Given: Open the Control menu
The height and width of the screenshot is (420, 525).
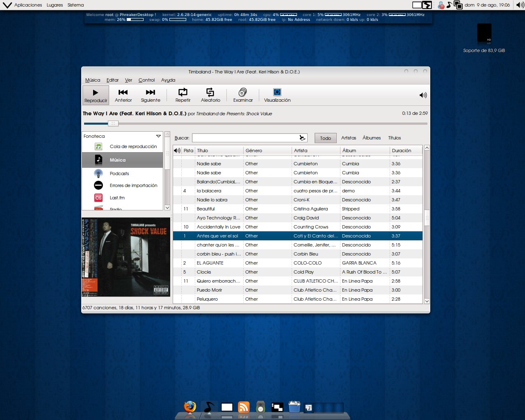Looking at the screenshot, I should (x=146, y=80).
